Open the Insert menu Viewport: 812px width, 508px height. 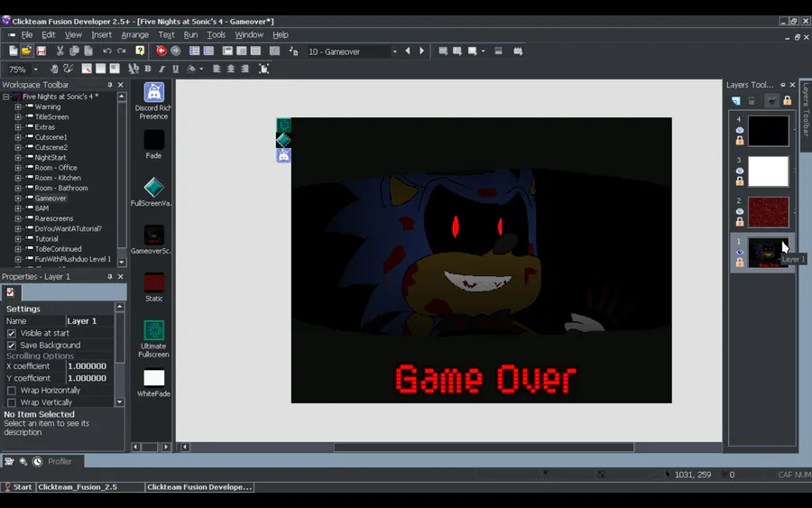[101, 34]
